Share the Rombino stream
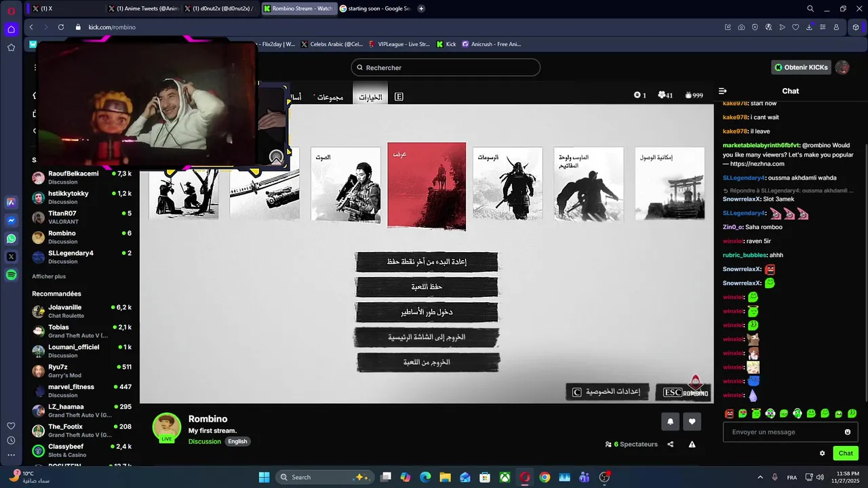The image size is (868, 488). click(x=671, y=445)
